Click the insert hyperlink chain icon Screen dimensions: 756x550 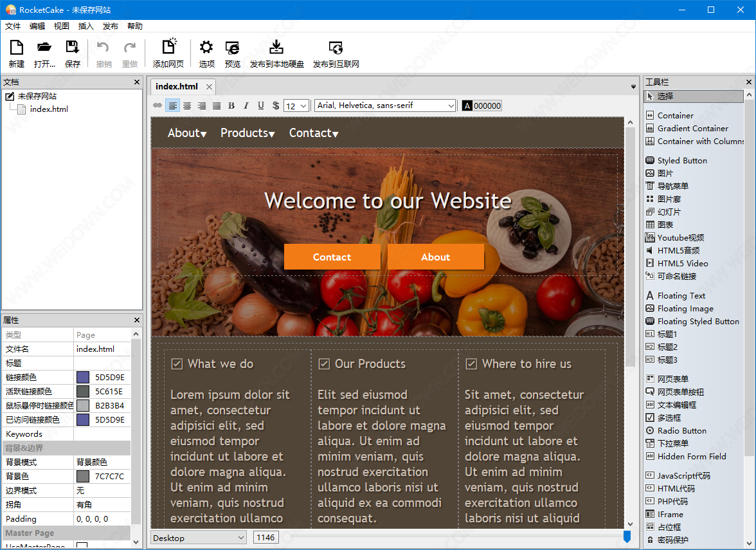157,105
